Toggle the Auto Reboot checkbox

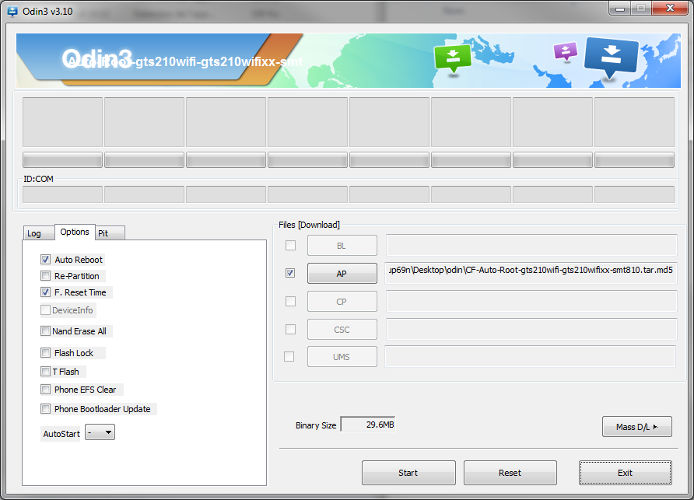45,259
